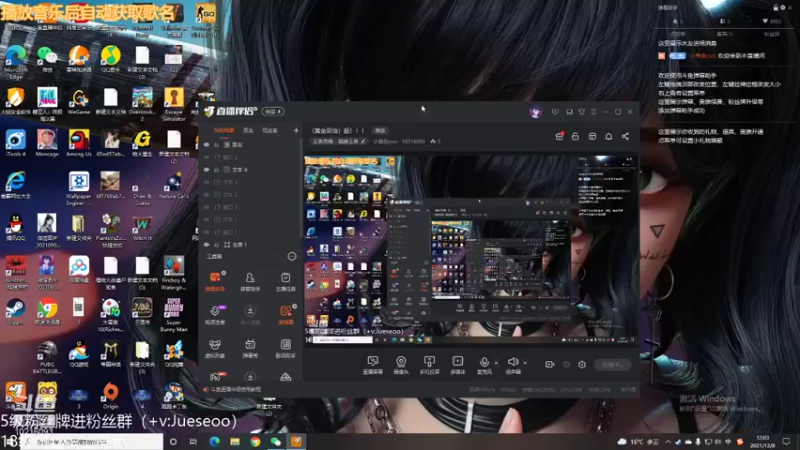Image resolution: width=800 pixels, height=450 pixels.
Task: Click the 扬声器 speaker icon
Action: coord(513,362)
